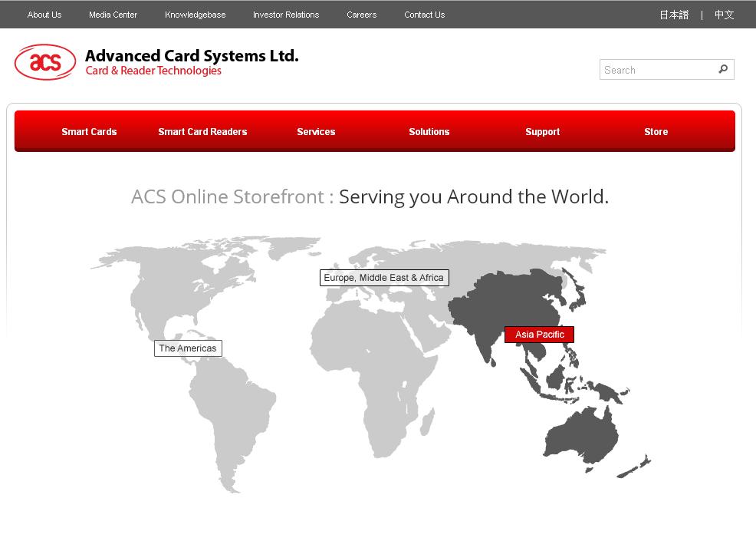Open Investor Relations page
The height and width of the screenshot is (551, 756).
coord(286,15)
